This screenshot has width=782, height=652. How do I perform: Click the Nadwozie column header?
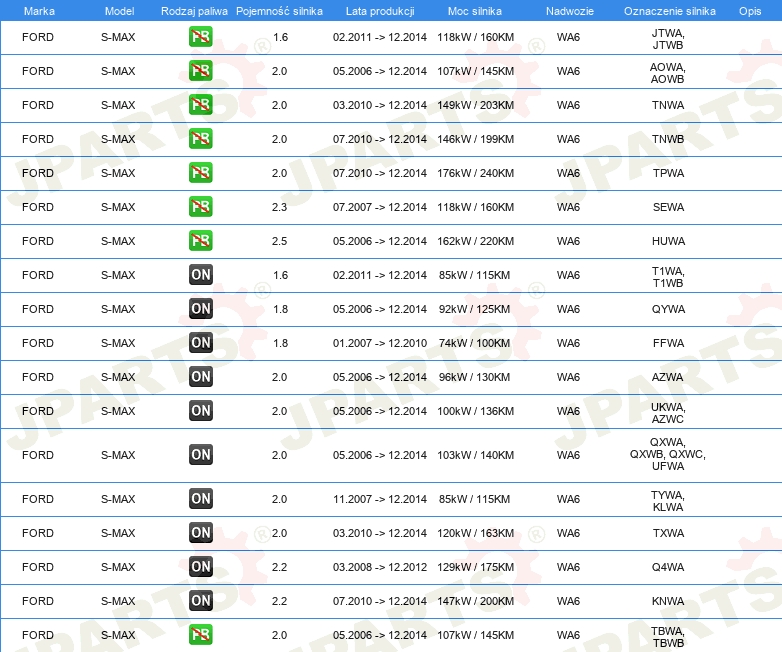pyautogui.click(x=570, y=11)
